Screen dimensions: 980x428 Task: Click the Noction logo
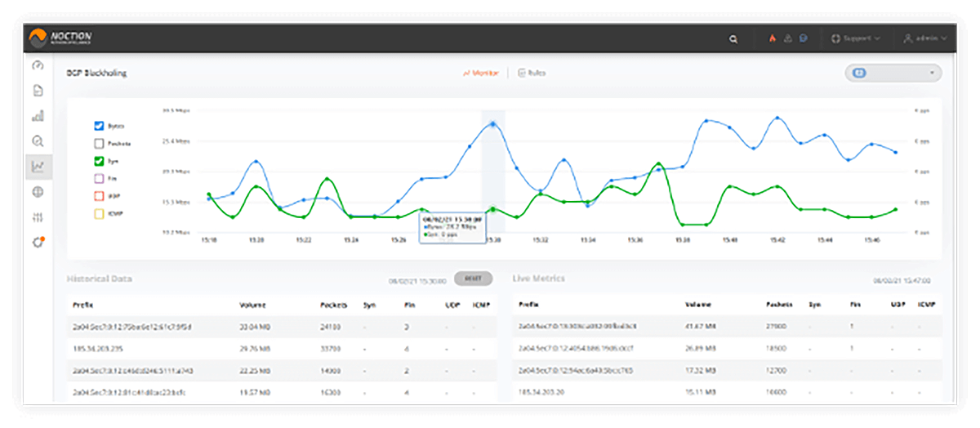click(x=61, y=38)
